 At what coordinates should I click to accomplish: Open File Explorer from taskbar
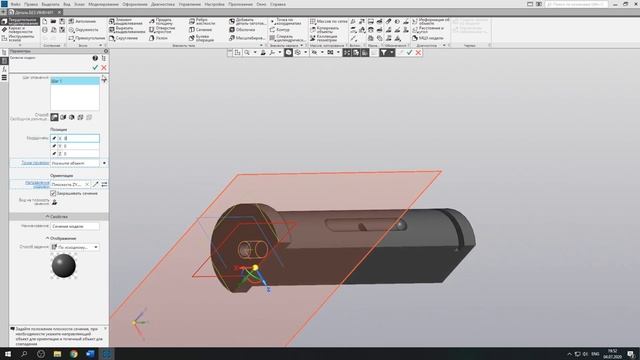(57, 354)
